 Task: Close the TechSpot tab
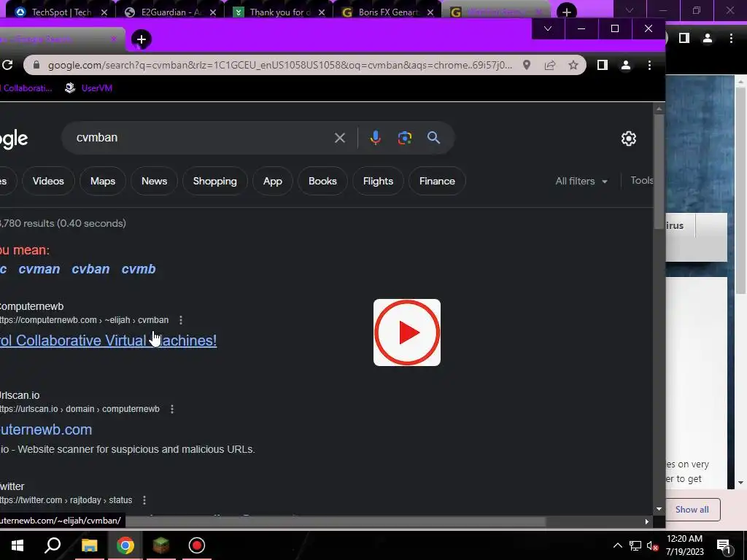point(104,12)
